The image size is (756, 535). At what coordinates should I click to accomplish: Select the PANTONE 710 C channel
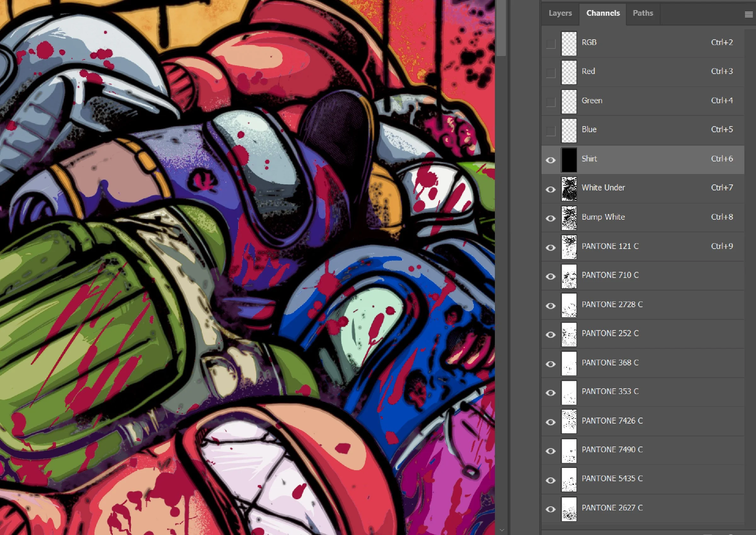610,275
